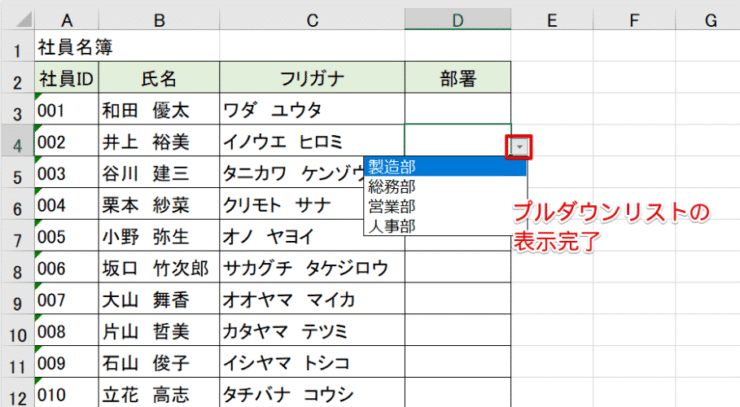Click the name cell 大山 舞香

[x=159, y=299]
